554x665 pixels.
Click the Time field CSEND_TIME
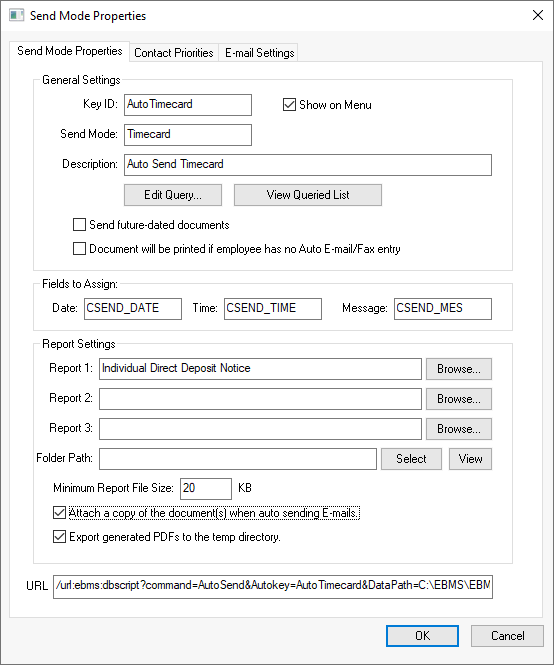pyautogui.click(x=273, y=309)
